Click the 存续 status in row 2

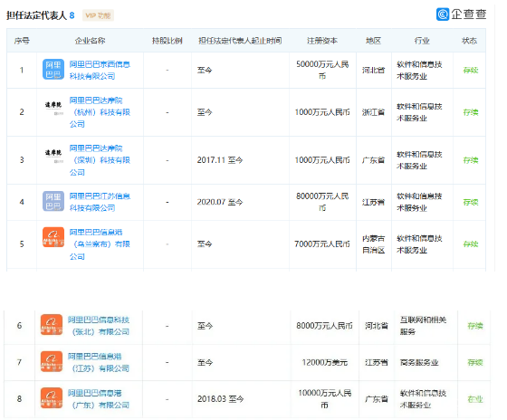[x=471, y=112]
